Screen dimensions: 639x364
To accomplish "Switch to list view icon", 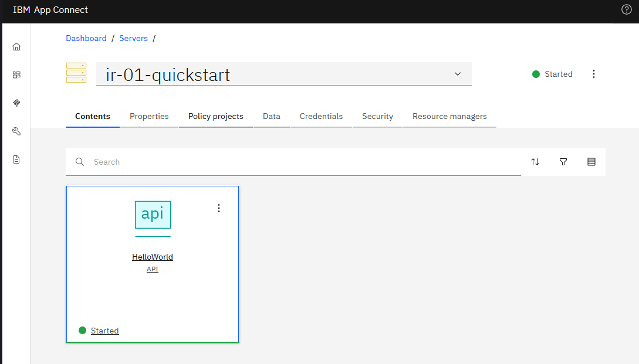I will 591,162.
